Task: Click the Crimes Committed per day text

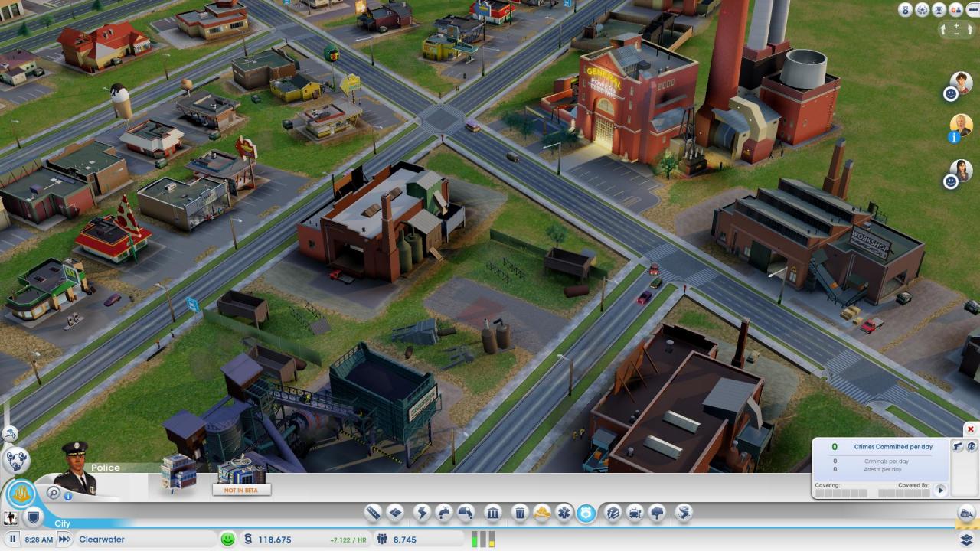Action: [x=893, y=446]
